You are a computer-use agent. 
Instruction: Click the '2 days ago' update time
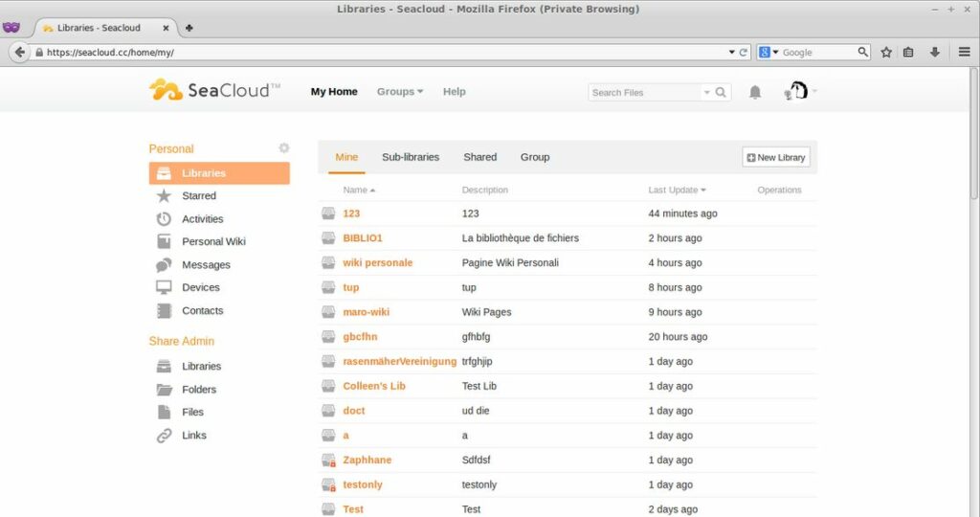[x=673, y=509]
